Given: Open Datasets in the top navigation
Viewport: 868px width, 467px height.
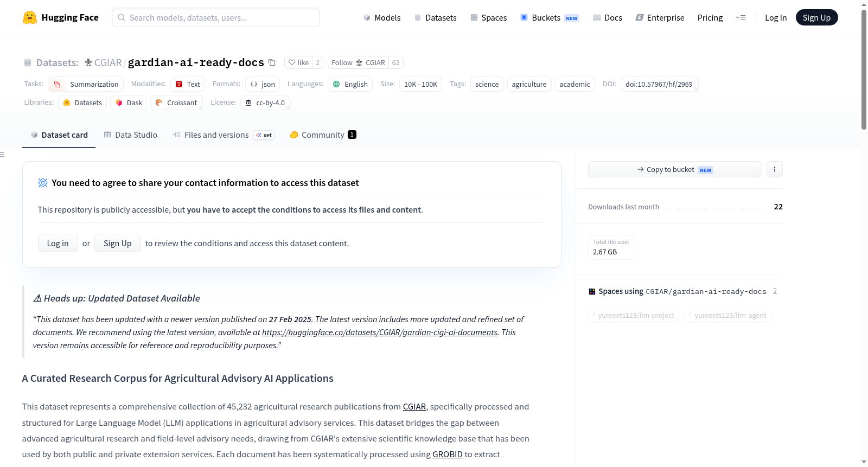Looking at the screenshot, I should 436,17.
